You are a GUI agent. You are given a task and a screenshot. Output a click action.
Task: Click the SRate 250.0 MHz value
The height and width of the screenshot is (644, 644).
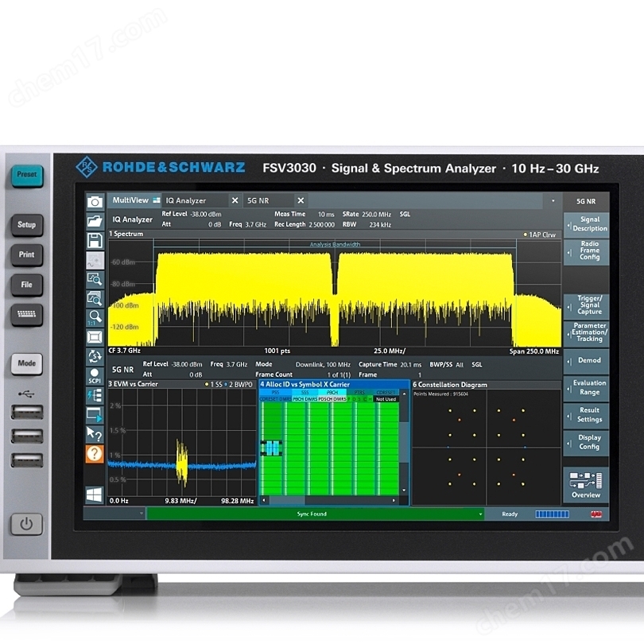pyautogui.click(x=376, y=215)
